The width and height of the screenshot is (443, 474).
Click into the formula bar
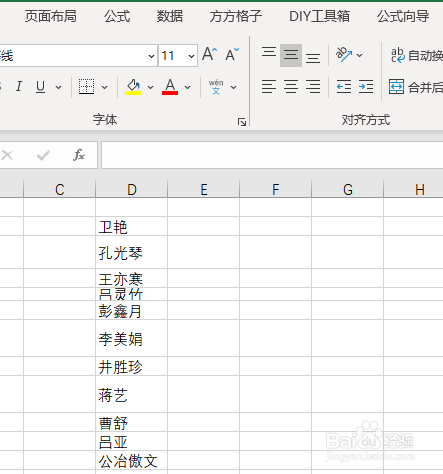coord(272,155)
